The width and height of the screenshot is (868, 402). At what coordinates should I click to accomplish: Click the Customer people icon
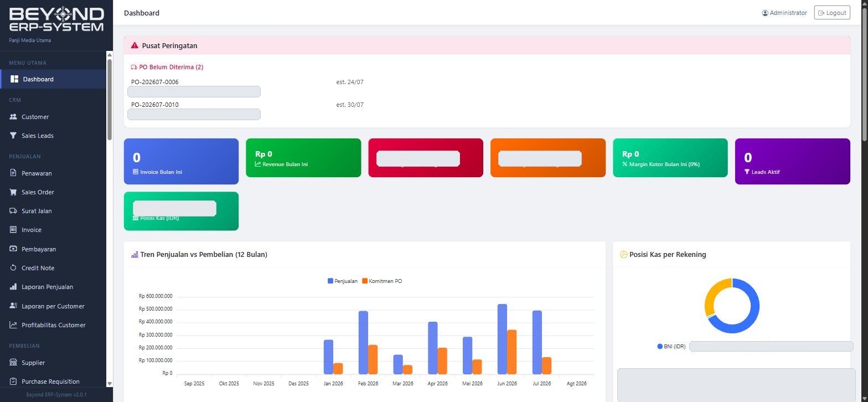[x=13, y=117]
